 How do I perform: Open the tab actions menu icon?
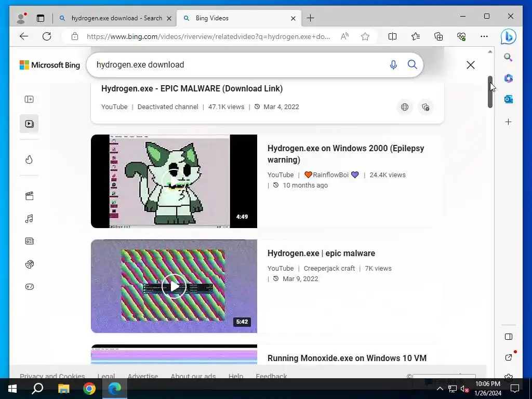[x=41, y=18]
